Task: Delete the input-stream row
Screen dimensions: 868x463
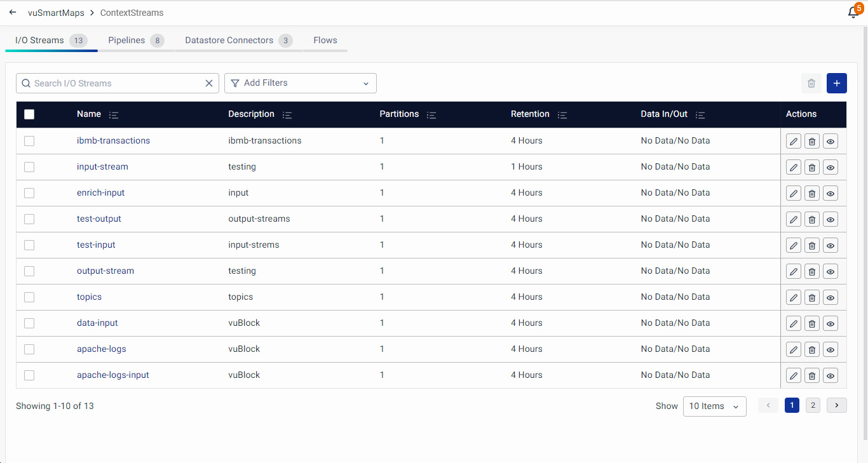Action: click(x=811, y=167)
